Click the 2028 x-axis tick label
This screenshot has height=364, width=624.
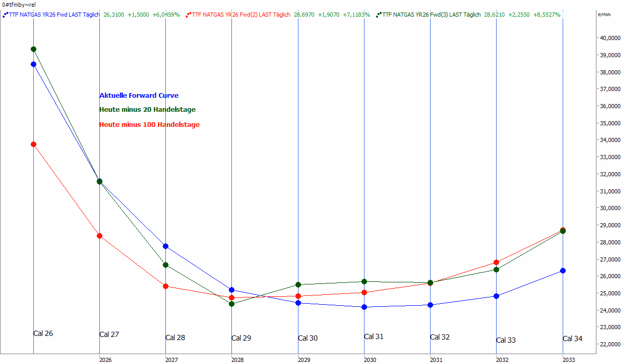coord(238,360)
